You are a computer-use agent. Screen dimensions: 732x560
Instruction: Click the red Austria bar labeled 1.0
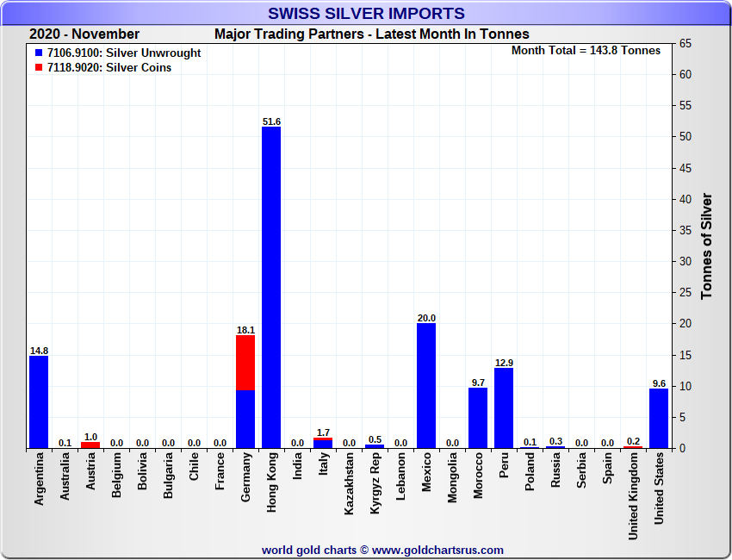pos(90,445)
